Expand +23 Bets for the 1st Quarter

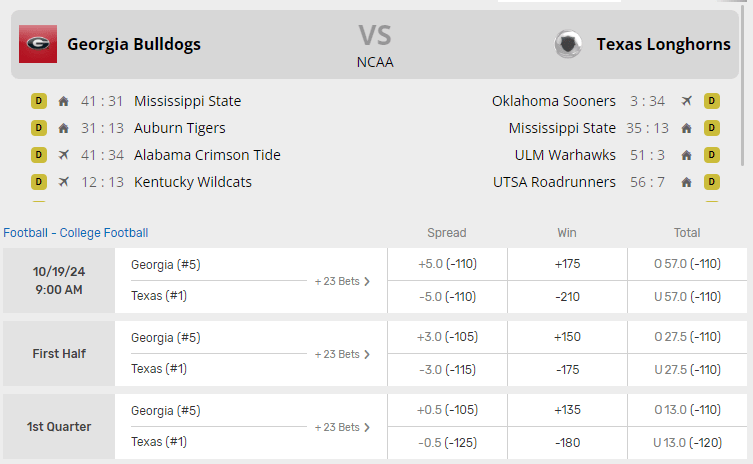342,427
